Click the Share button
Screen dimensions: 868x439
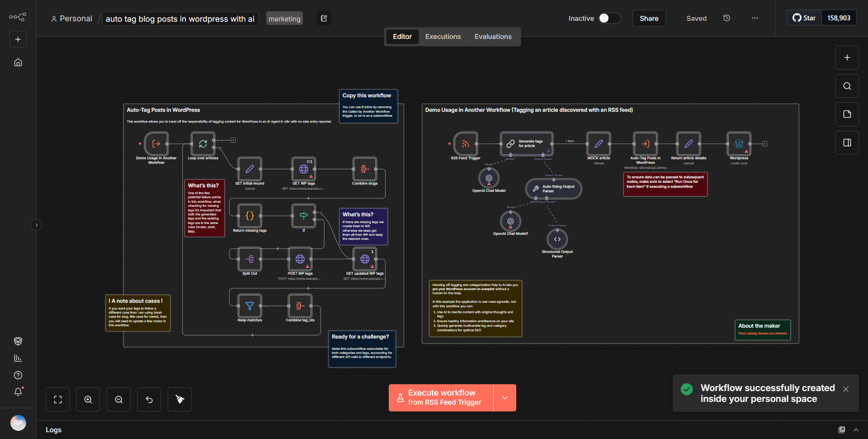coord(649,18)
